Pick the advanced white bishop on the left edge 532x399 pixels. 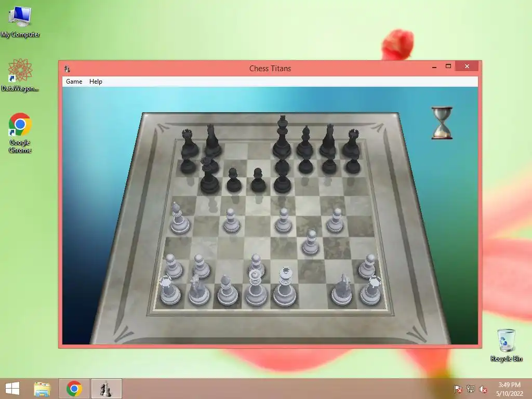coord(179,218)
